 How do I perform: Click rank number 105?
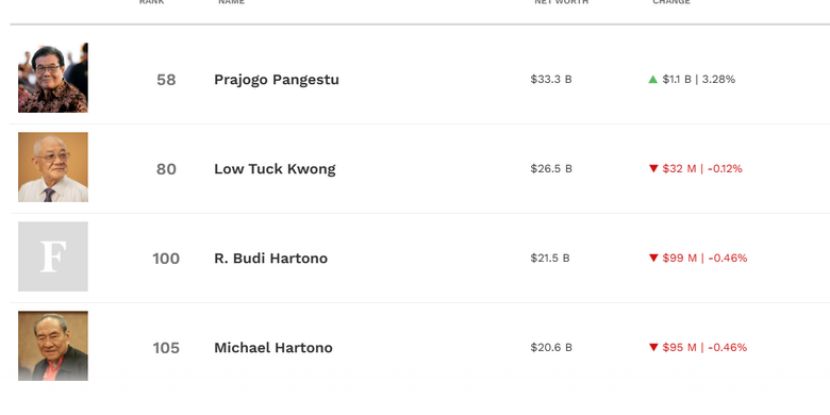click(x=166, y=348)
